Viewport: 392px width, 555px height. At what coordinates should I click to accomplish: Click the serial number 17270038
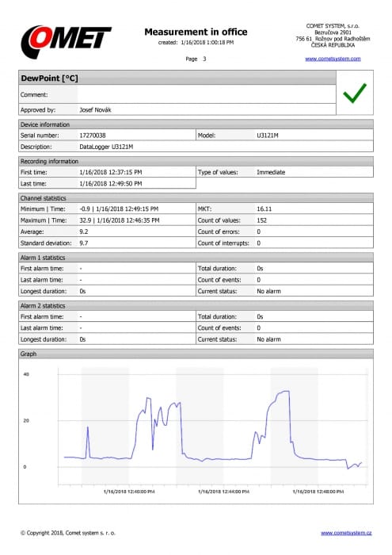[x=92, y=136]
